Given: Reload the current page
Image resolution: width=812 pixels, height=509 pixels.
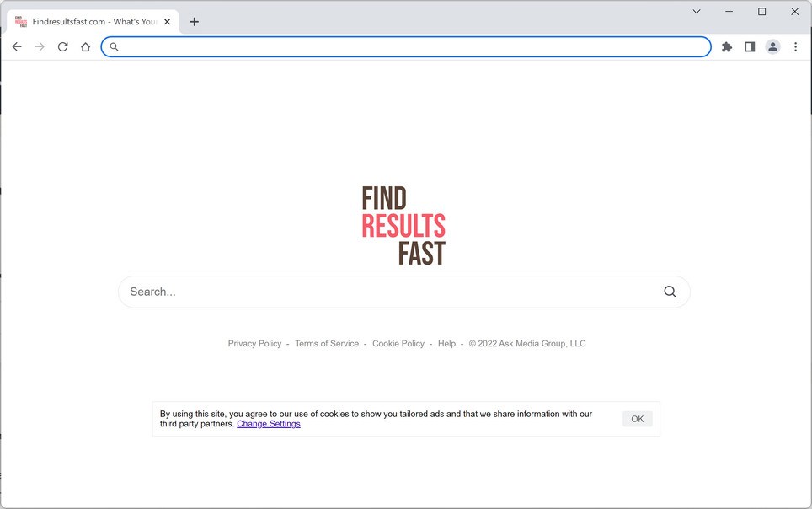Looking at the screenshot, I should coord(62,47).
